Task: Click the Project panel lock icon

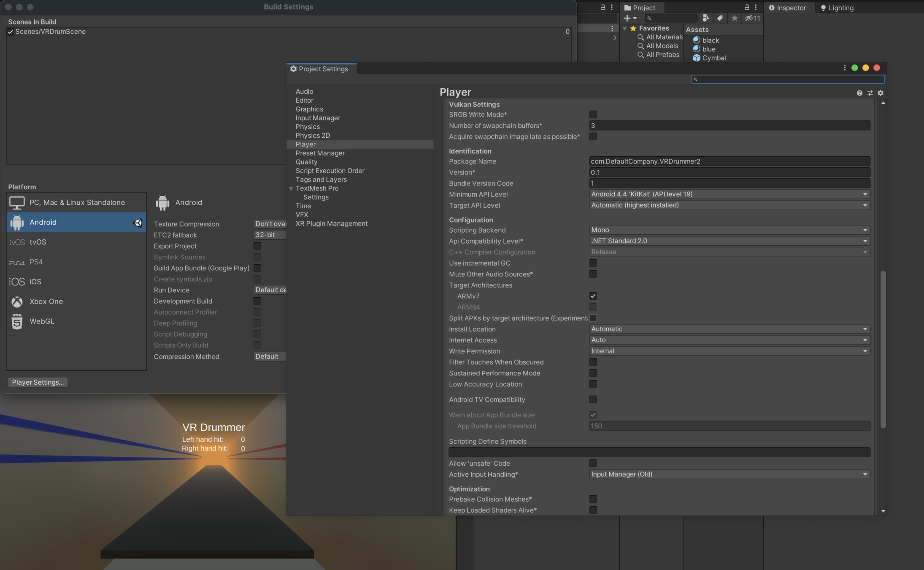Action: (747, 7)
